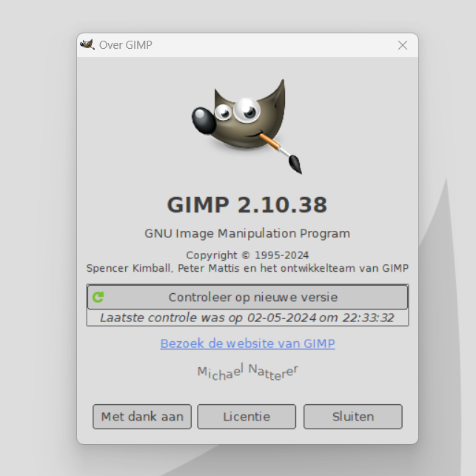
Task: Open credits via Met dank aan button
Action: pos(142,417)
